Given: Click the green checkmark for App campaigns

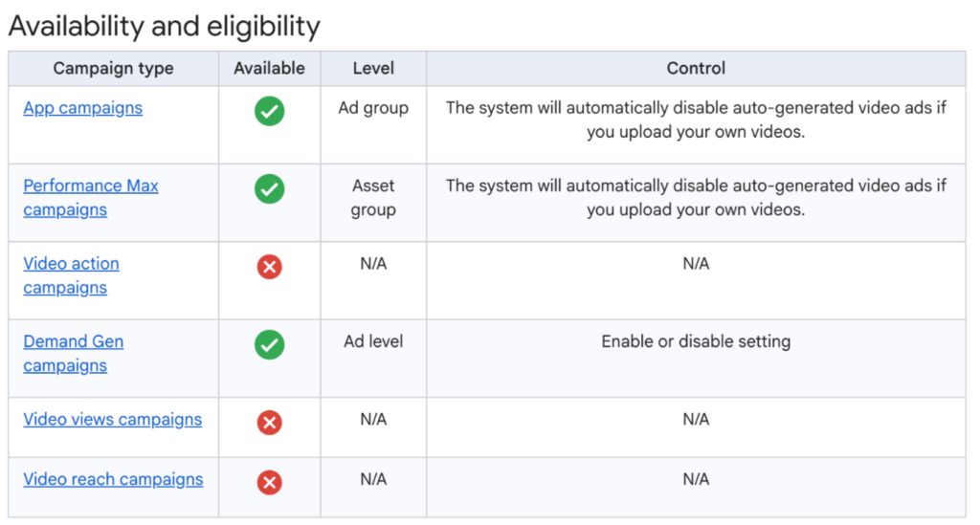Looking at the screenshot, I should tap(269, 111).
